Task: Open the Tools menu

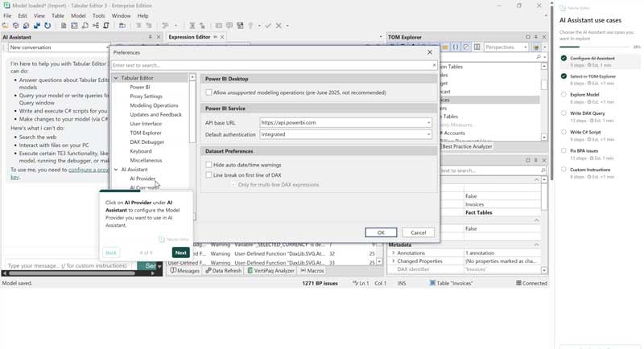Action: point(98,15)
